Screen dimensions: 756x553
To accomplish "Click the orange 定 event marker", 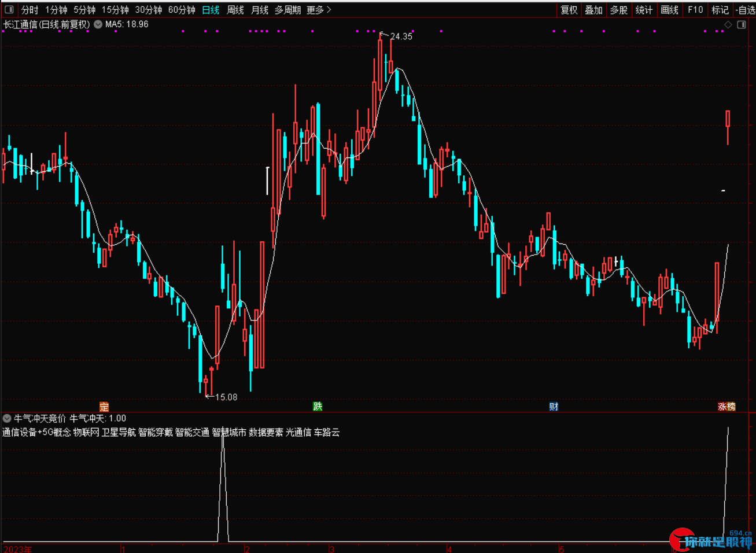I will [x=104, y=407].
